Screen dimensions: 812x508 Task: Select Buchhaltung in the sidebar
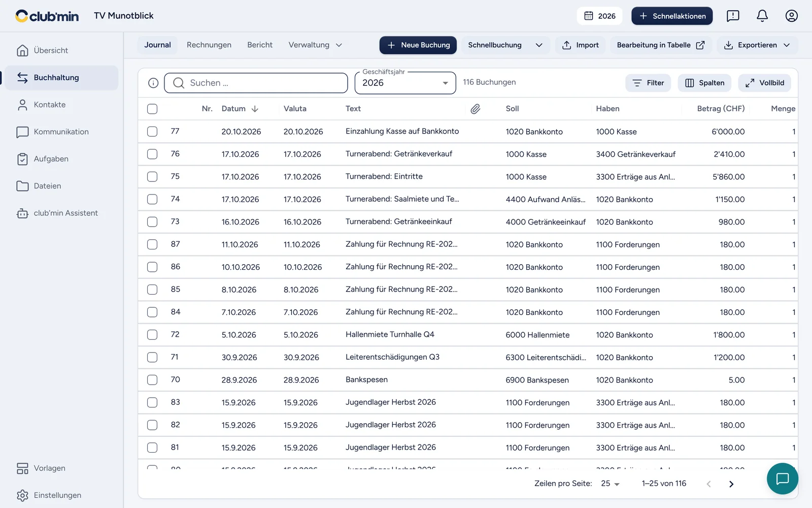pos(61,78)
